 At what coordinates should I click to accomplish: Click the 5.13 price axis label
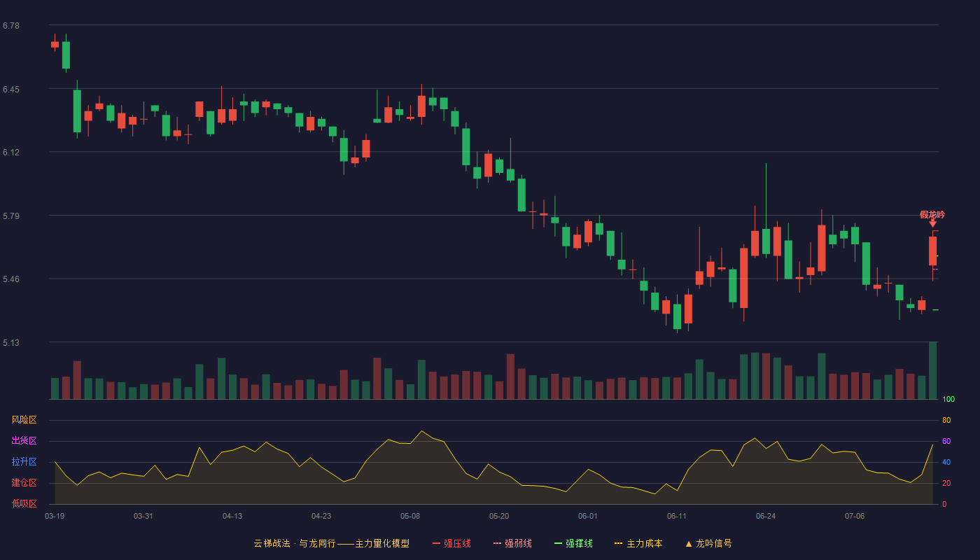tap(11, 343)
